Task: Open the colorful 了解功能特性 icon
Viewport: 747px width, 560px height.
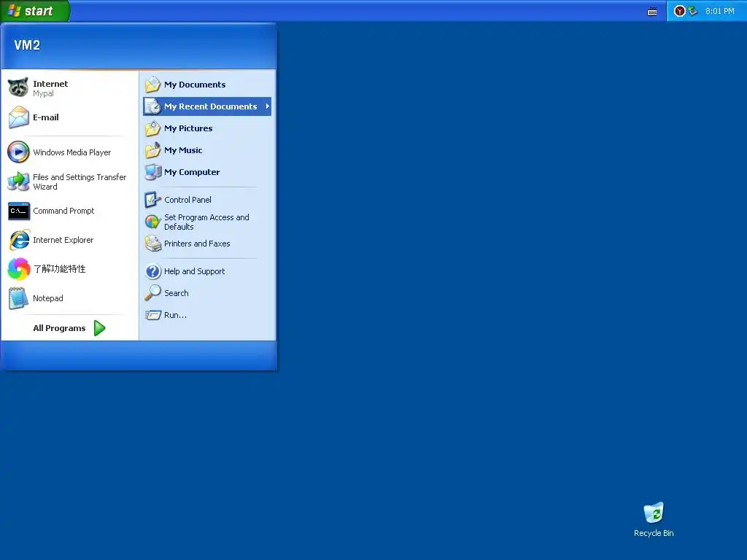Action: [18, 269]
